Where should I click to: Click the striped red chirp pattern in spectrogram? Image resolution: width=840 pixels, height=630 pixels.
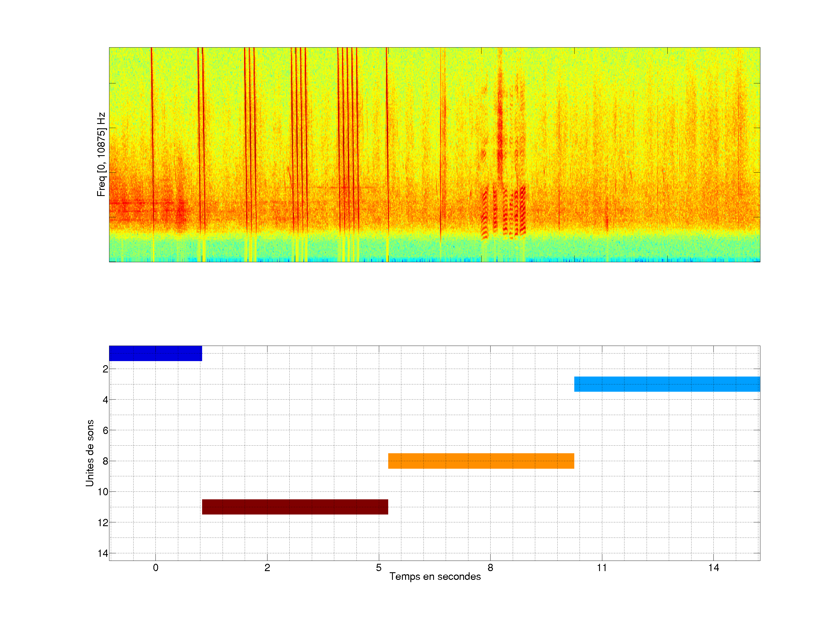tap(504, 213)
